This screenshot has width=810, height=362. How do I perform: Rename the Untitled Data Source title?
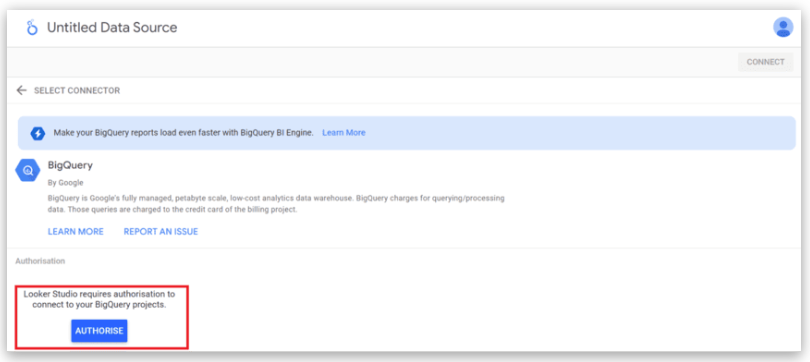[112, 27]
